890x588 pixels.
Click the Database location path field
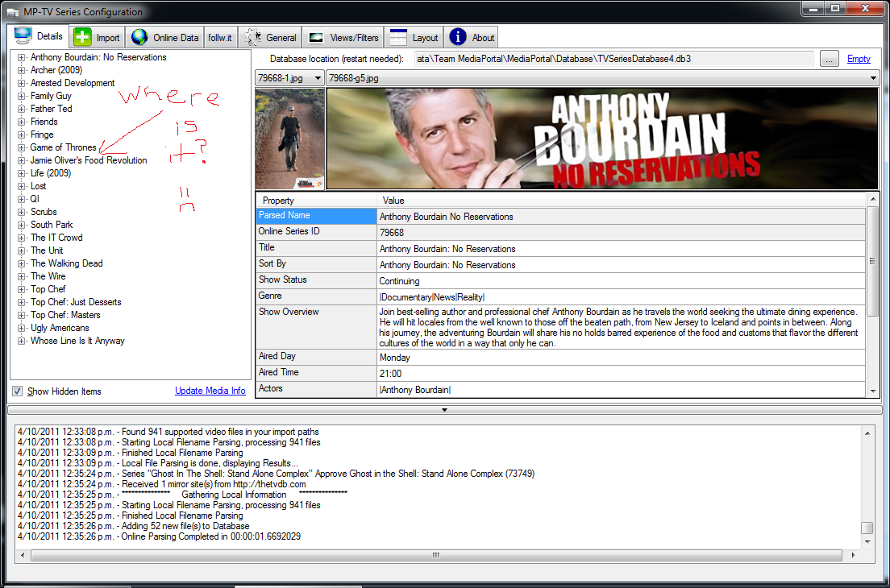point(613,59)
